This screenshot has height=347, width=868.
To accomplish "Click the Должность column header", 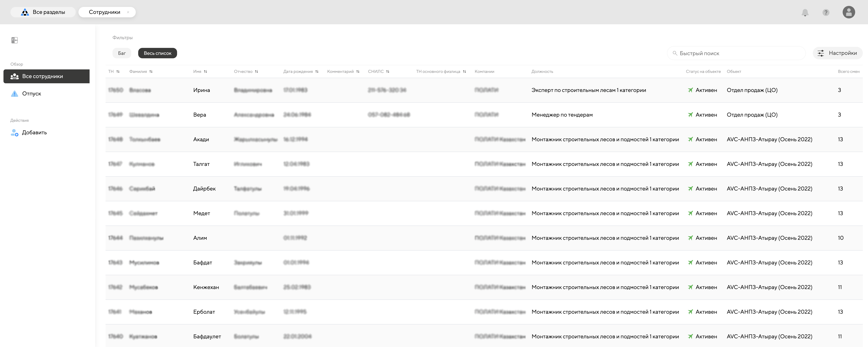I will coord(542,71).
